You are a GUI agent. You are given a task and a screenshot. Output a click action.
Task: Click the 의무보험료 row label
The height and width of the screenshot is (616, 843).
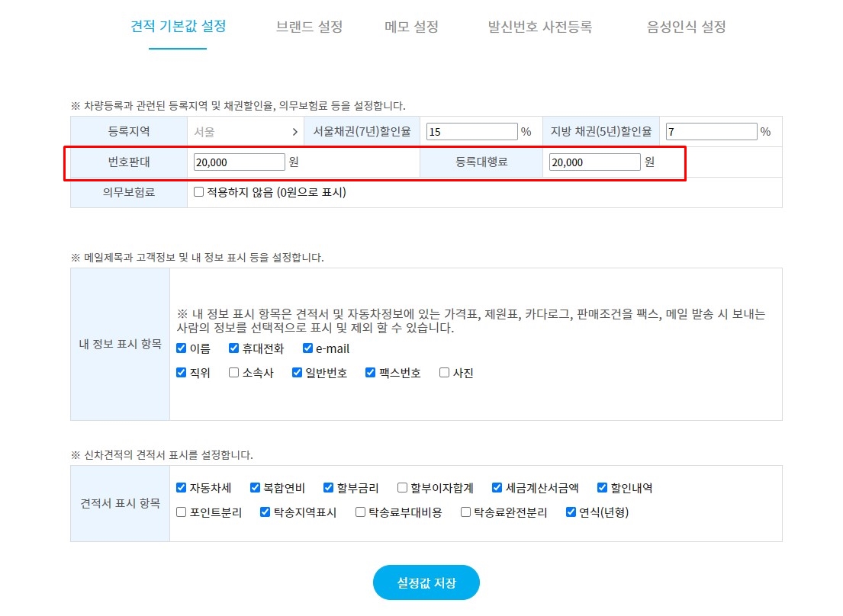(129, 192)
